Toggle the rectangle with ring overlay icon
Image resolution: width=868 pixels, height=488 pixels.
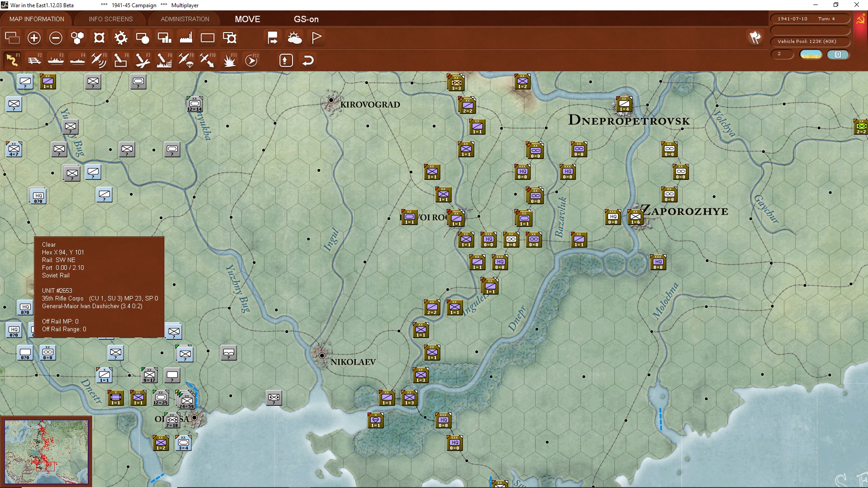tap(230, 38)
